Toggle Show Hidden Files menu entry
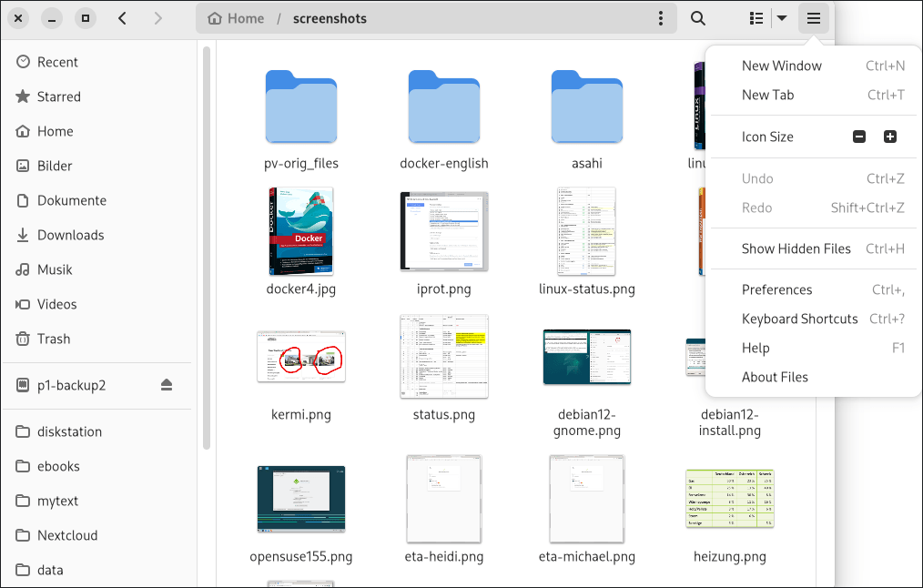 pyautogui.click(x=814, y=249)
